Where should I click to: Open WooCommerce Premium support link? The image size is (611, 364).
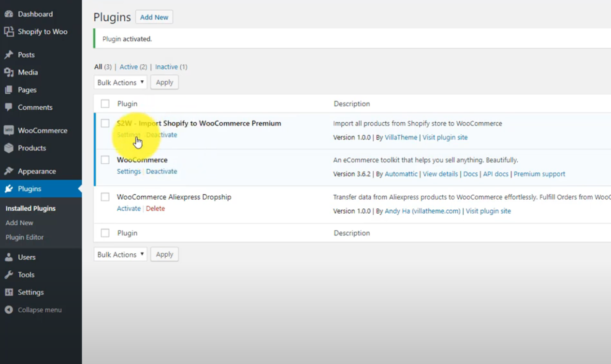click(x=539, y=174)
